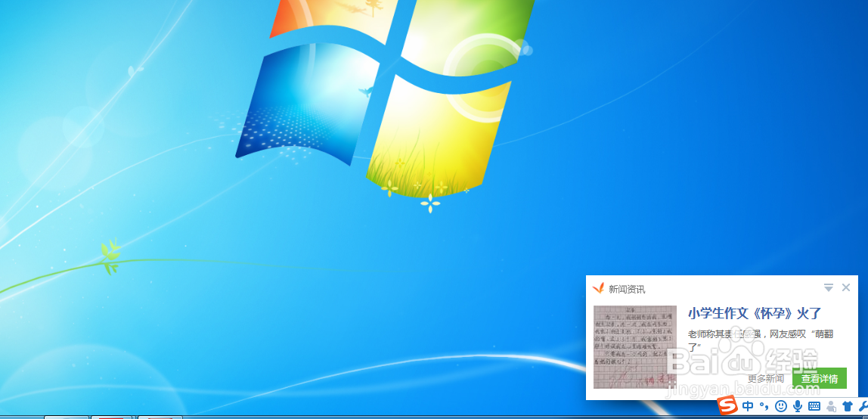Switch punctuation mode on Sogou bar
This screenshot has width=868, height=419.
[x=764, y=408]
